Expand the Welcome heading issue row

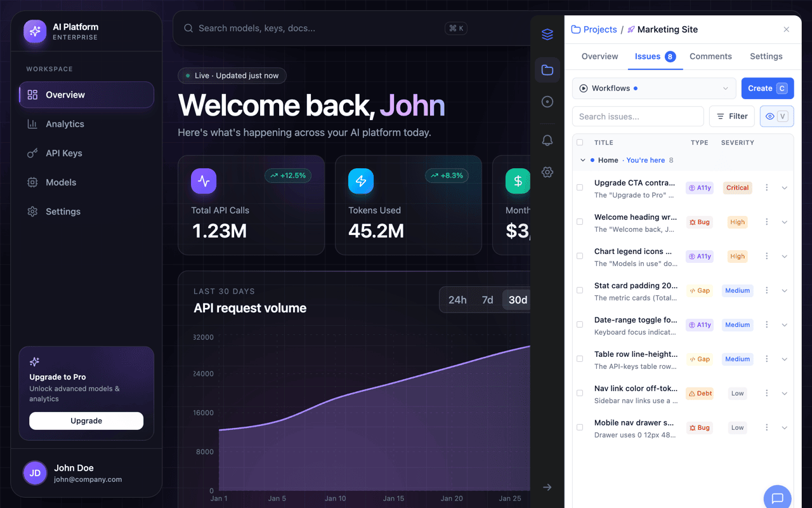(x=785, y=222)
